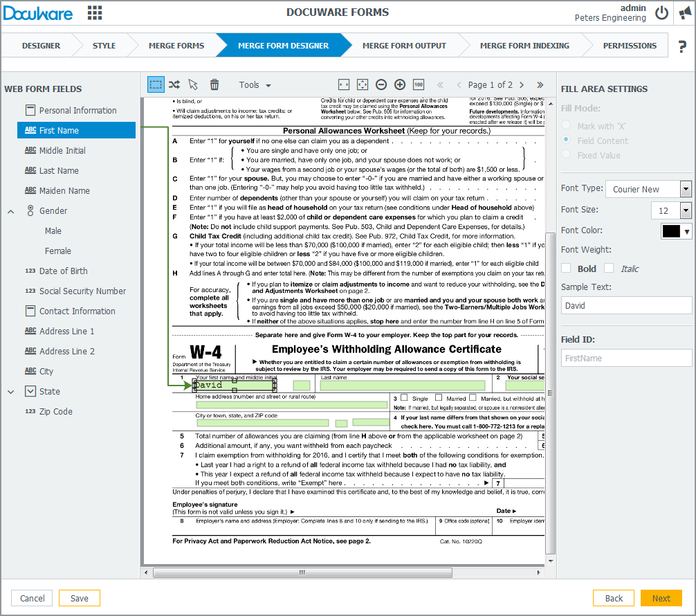Collapse the Gender field group
This screenshot has height=616, width=696.
point(10,210)
